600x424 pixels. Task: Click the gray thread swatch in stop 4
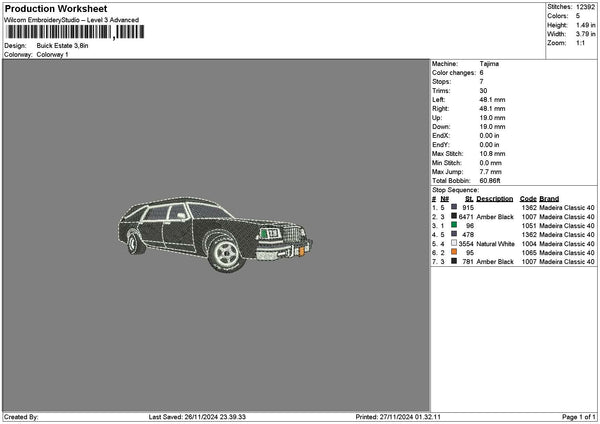tap(454, 234)
